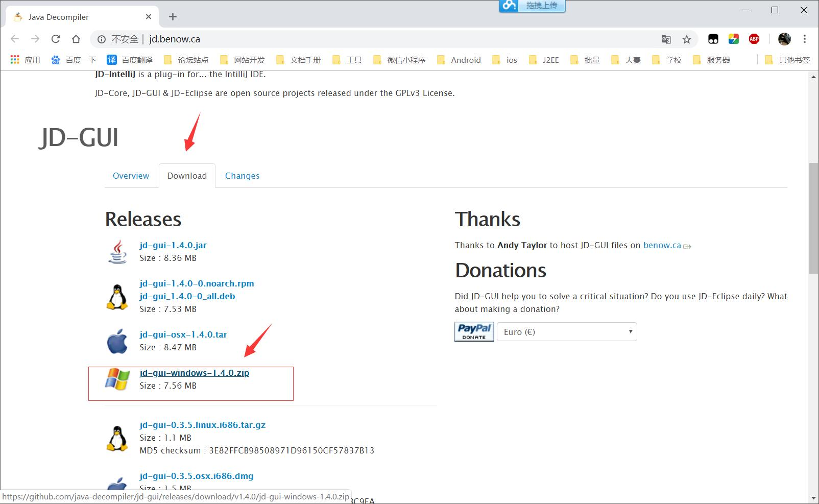
Task: Click the Linux penguin icon beside the rpm link
Action: click(117, 297)
